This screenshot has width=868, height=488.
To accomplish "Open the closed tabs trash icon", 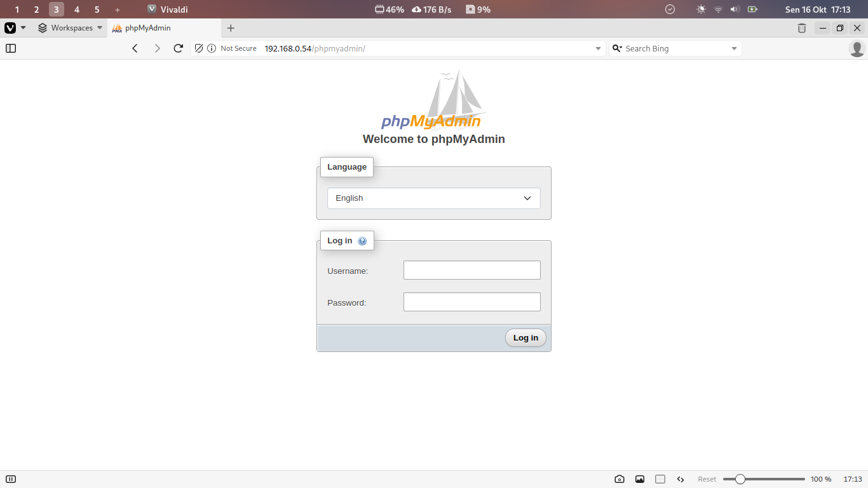I will tap(802, 28).
